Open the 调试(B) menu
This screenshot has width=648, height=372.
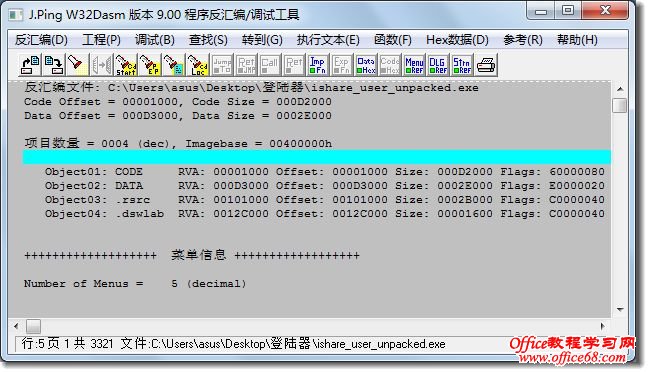coord(155,40)
